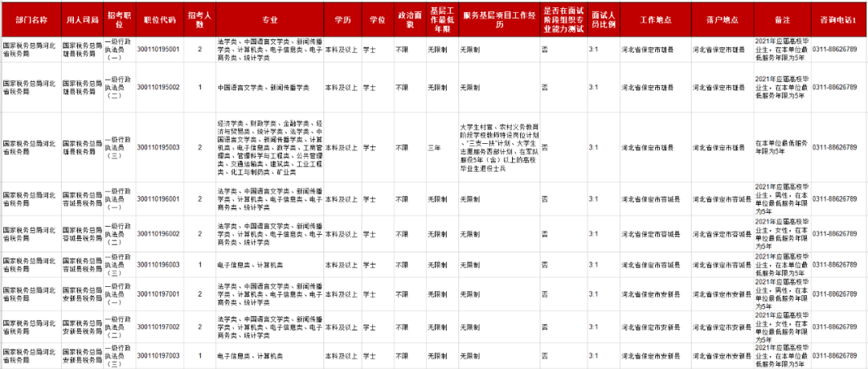
Task: Select 一级行政执法员(三) in row 300110196003
Action: [x=118, y=264]
